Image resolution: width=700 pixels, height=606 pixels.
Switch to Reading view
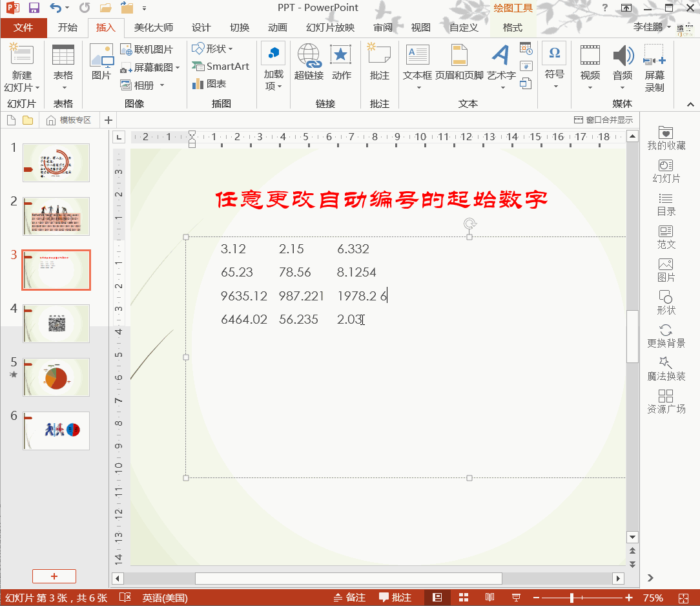pyautogui.click(x=489, y=598)
